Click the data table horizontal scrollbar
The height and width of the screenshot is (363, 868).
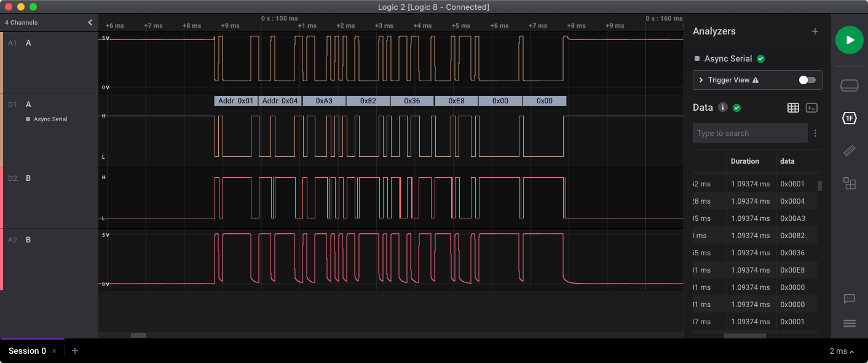click(x=744, y=336)
